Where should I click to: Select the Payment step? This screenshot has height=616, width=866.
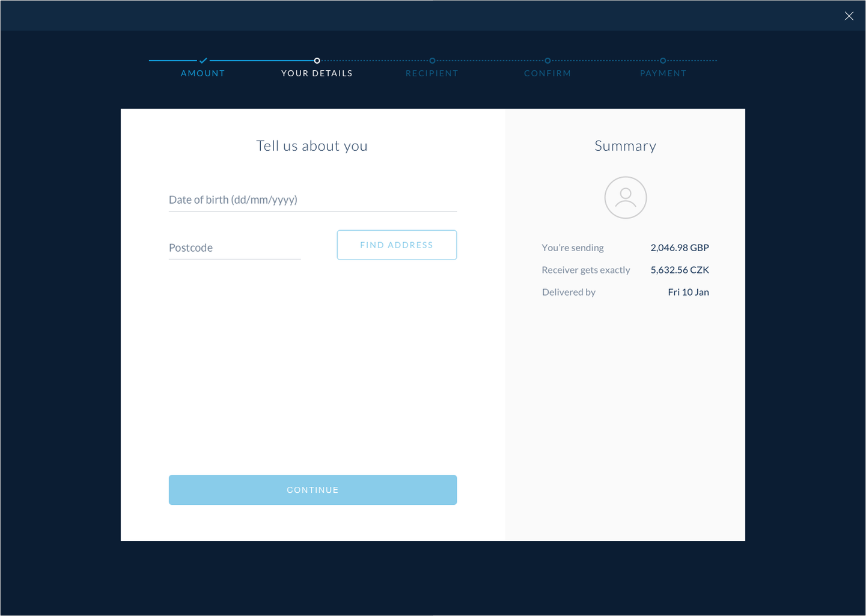[663, 73]
